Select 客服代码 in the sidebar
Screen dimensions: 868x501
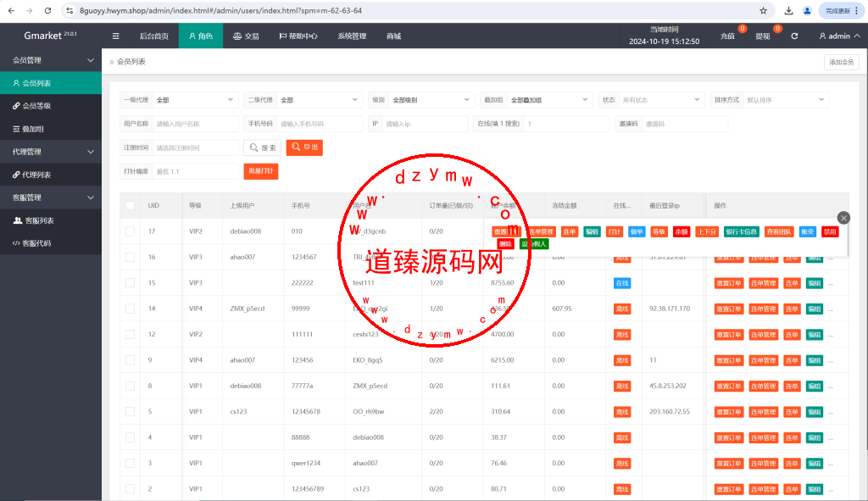point(51,243)
